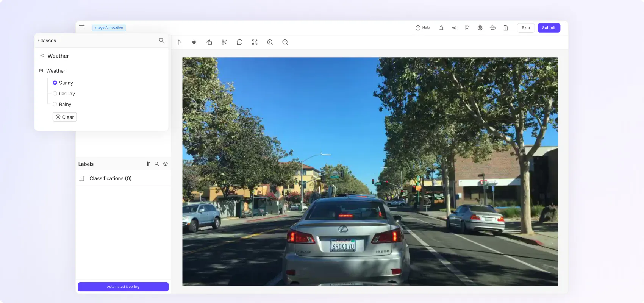644x303 pixels.
Task: Select the scissors cut tool
Action: (x=224, y=42)
